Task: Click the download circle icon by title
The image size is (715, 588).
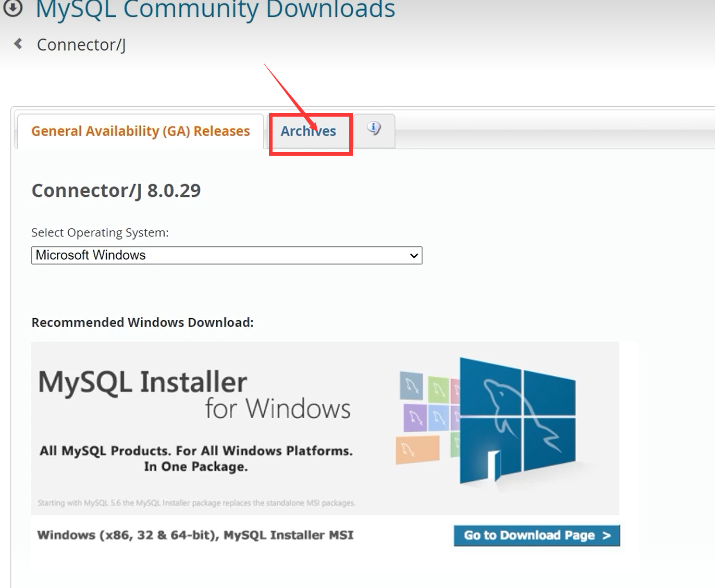Action: pyautogui.click(x=13, y=8)
